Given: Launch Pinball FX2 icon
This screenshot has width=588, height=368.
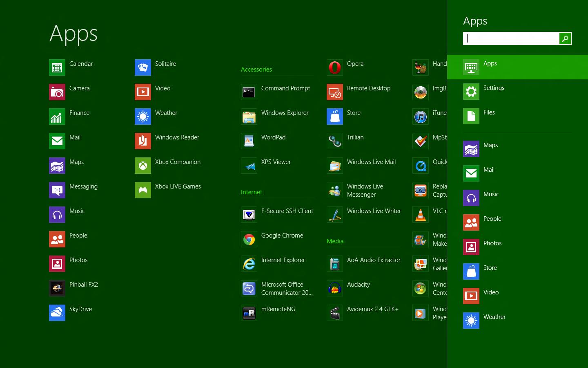Looking at the screenshot, I should pyautogui.click(x=57, y=288).
